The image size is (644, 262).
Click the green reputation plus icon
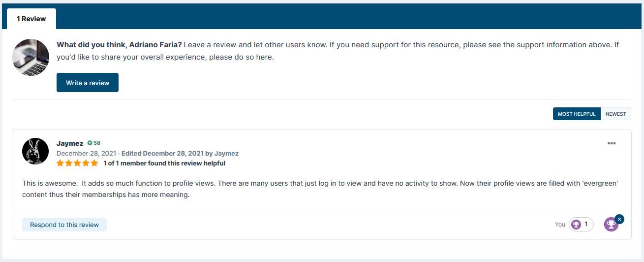tap(90, 143)
